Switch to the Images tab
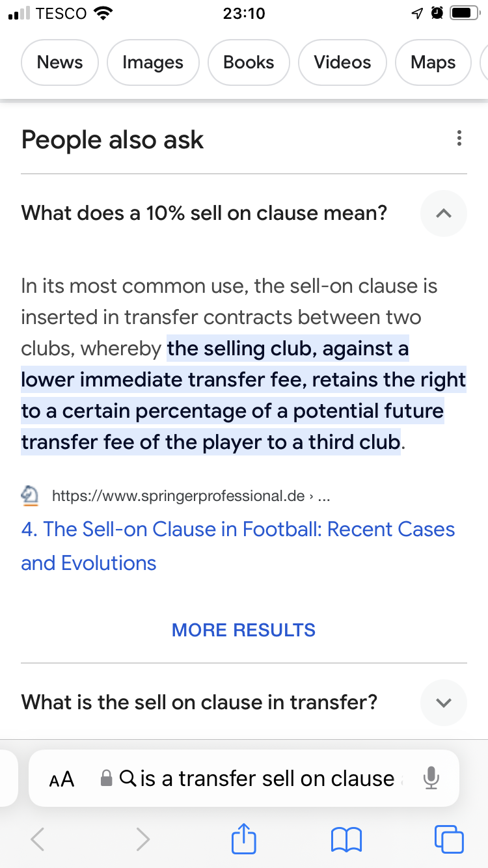 (153, 62)
